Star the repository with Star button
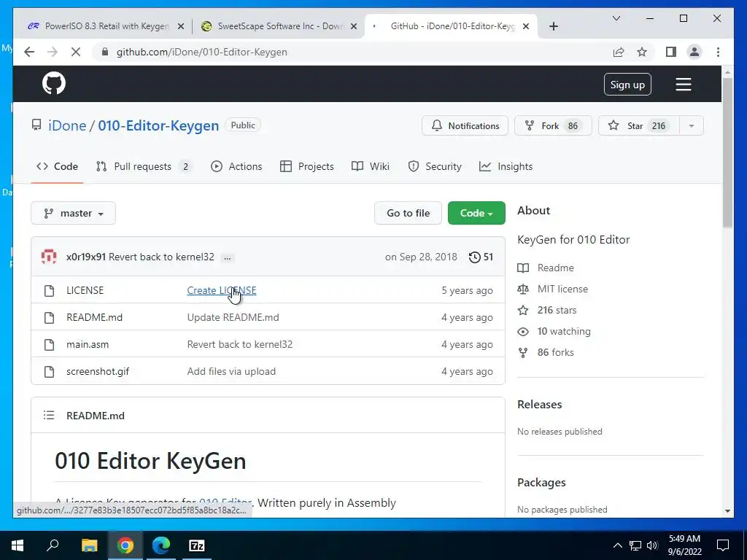This screenshot has height=560, width=747. pyautogui.click(x=639, y=125)
